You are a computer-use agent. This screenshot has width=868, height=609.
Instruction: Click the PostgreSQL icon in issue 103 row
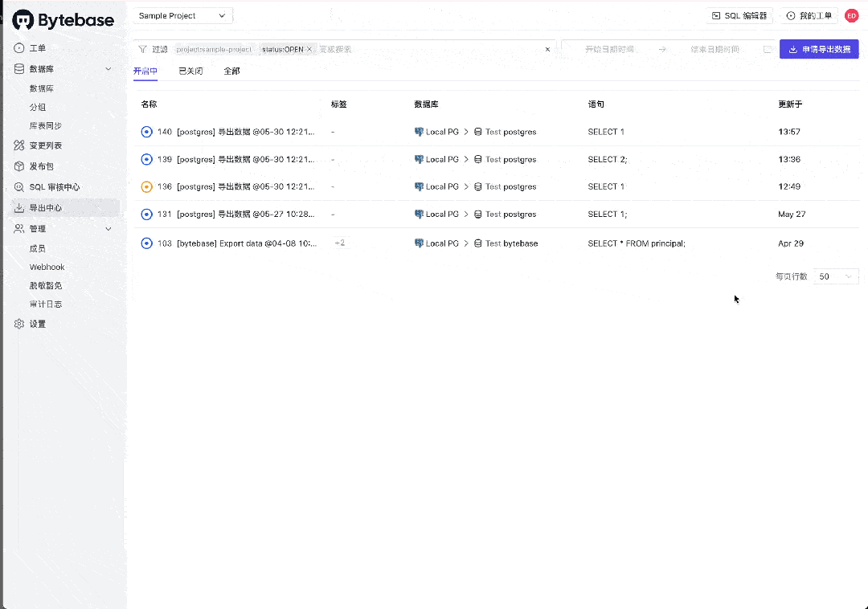[x=419, y=243]
